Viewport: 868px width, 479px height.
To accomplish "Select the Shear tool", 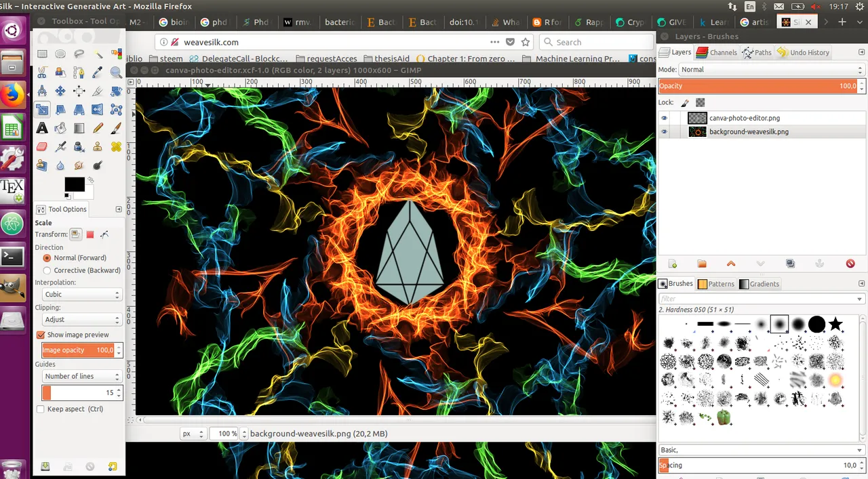I will click(x=60, y=109).
